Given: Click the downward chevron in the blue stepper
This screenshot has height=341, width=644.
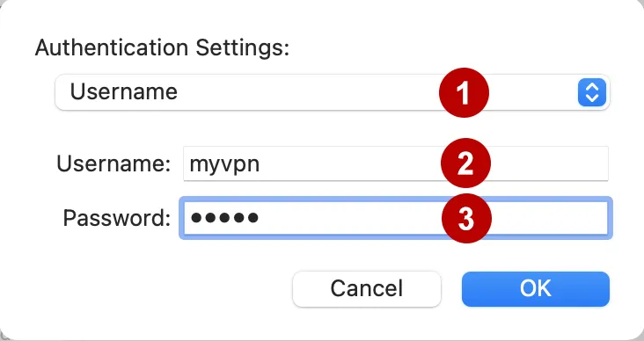Looking at the screenshot, I should (x=592, y=98).
